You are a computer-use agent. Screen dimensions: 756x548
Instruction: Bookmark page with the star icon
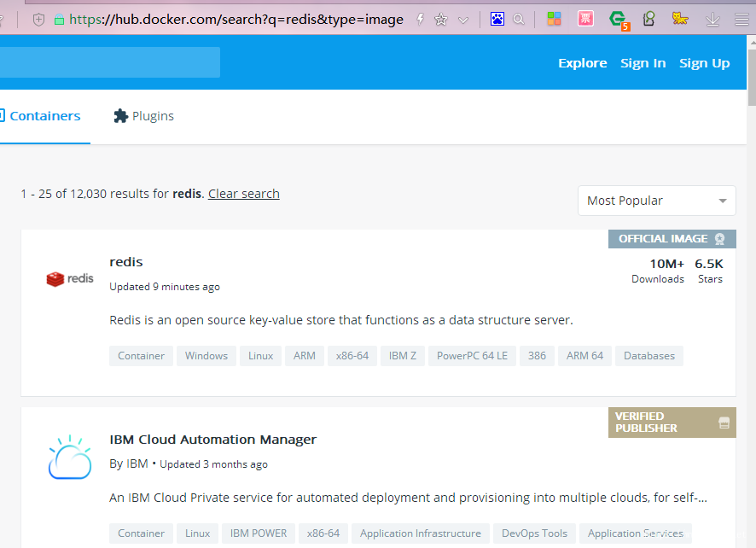[x=440, y=20]
